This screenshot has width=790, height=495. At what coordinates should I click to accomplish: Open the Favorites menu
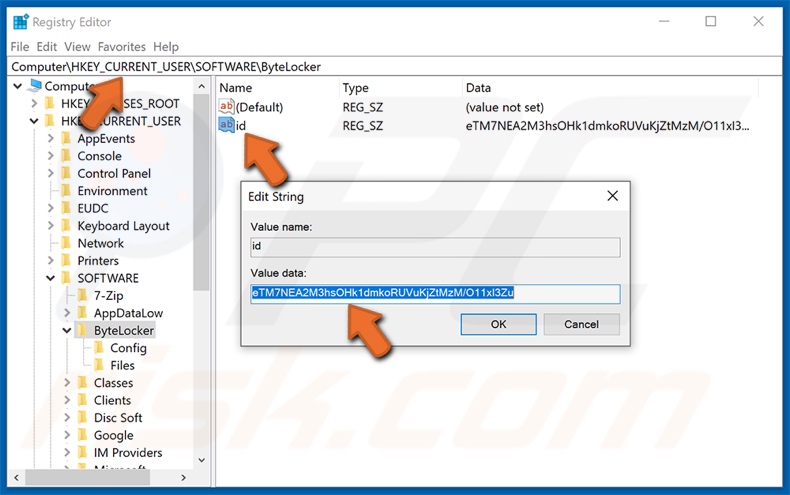coord(121,47)
